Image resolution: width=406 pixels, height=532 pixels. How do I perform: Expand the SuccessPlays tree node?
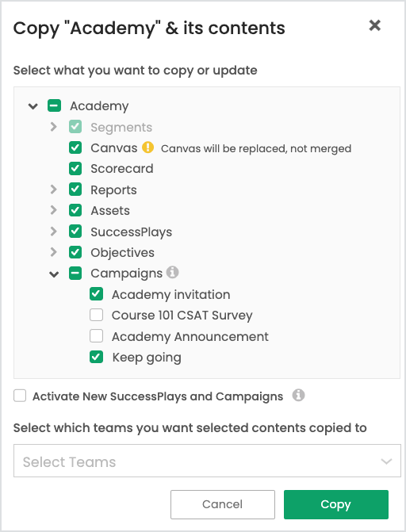coord(54,232)
